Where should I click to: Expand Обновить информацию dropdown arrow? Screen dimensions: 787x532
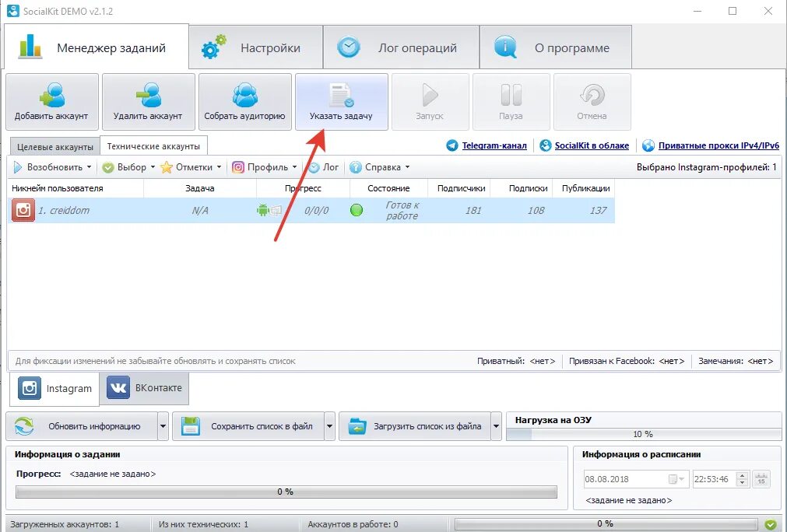pos(163,426)
